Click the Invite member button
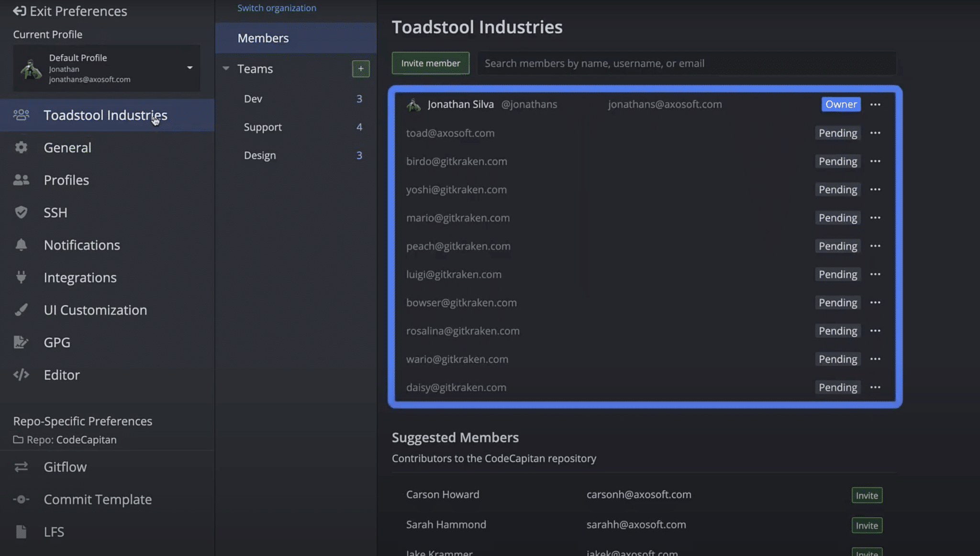 coord(429,63)
